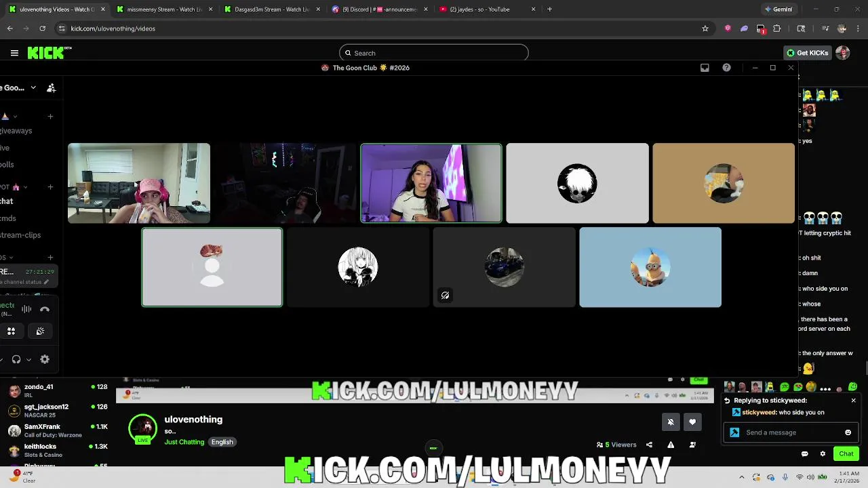Open zondo_41 recommended channel
The image size is (868, 488).
(56, 391)
